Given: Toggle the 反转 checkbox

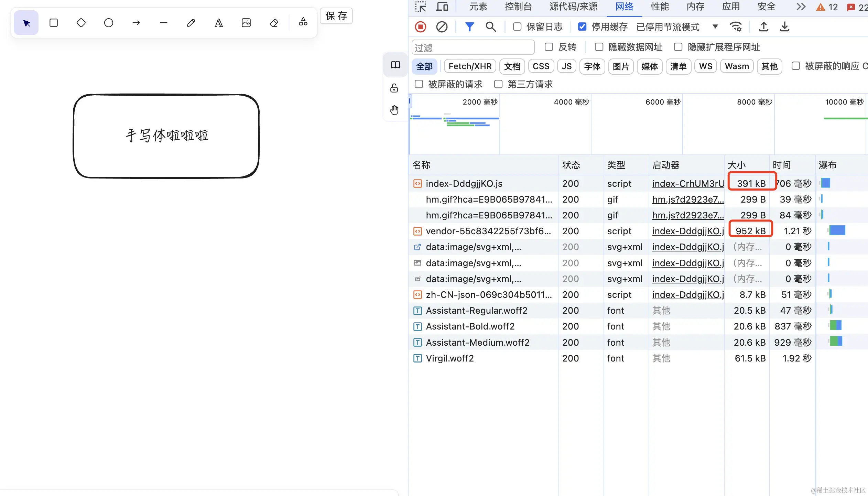Looking at the screenshot, I should [549, 47].
